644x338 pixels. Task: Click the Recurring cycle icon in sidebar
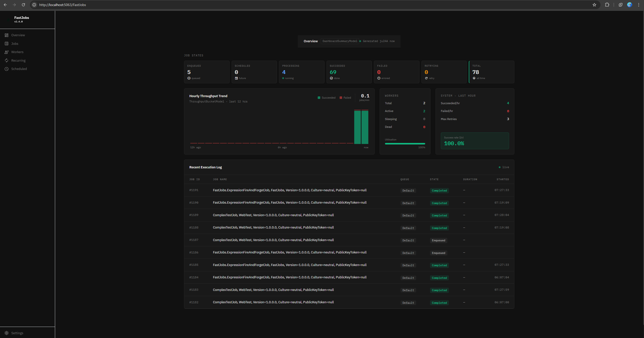7,60
